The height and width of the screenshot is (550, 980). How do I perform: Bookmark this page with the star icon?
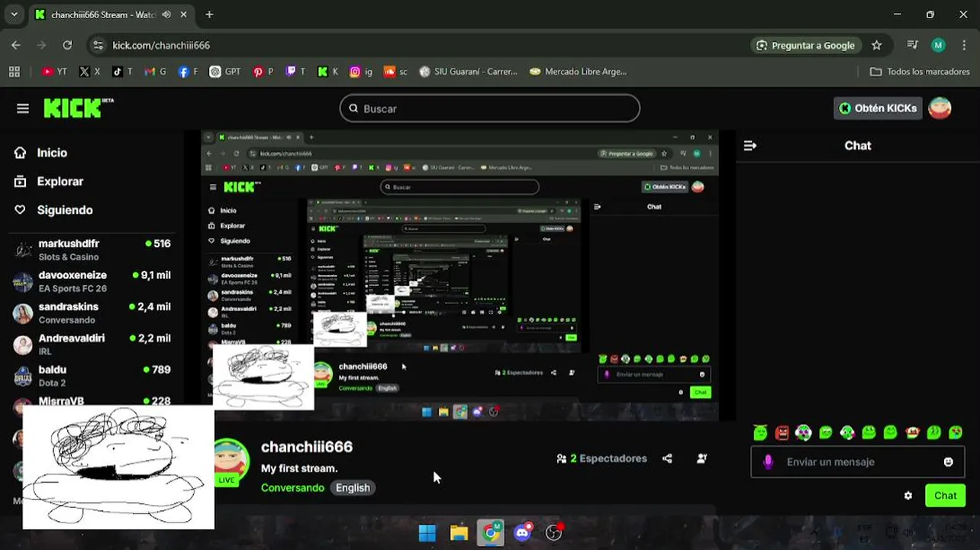click(x=877, y=45)
